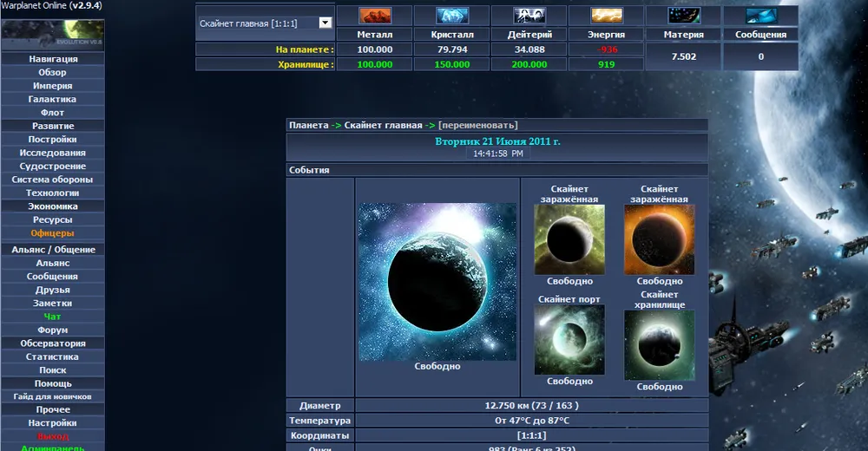The height and width of the screenshot is (451, 868).
Task: Go to Флот in the sidebar
Action: pos(52,113)
